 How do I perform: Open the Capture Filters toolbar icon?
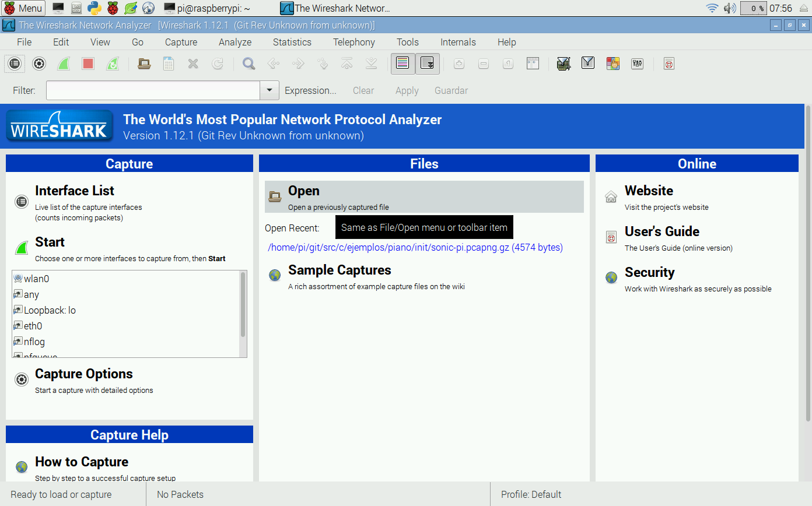563,64
